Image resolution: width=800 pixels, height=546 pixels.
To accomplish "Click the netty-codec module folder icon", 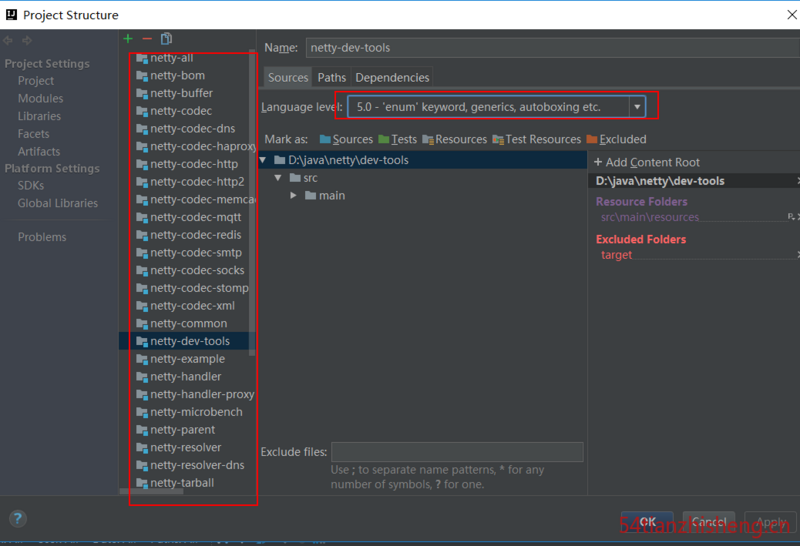I will (x=142, y=111).
